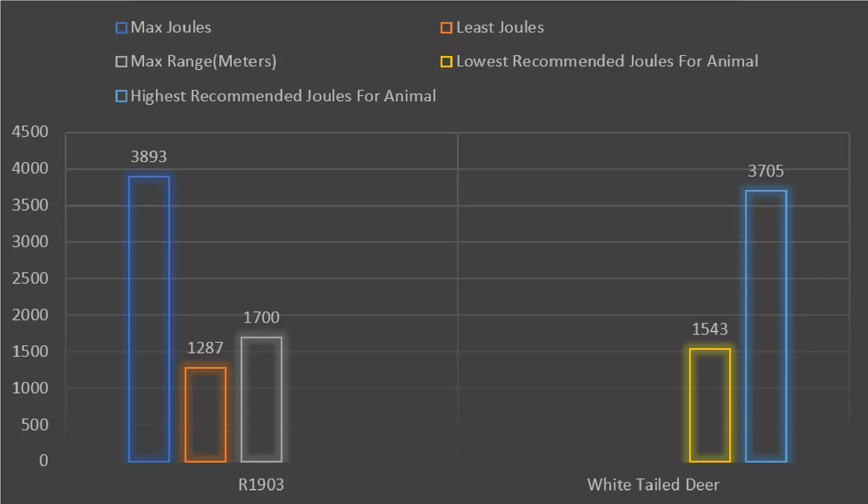This screenshot has width=868, height=504.
Task: Select the Least Joules legend label
Action: [500, 28]
